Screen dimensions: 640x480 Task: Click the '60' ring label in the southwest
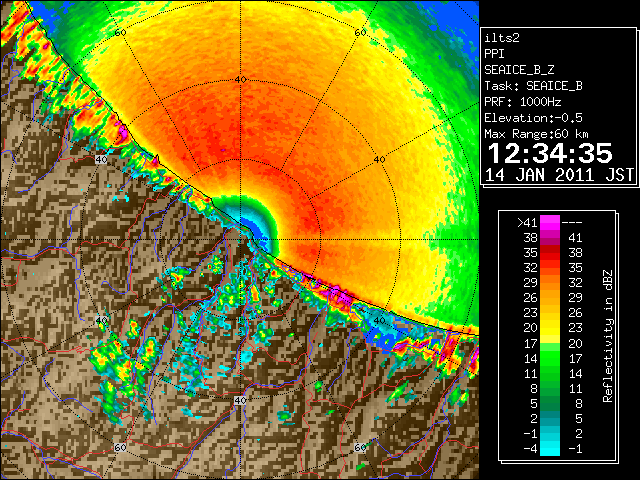click(x=120, y=448)
